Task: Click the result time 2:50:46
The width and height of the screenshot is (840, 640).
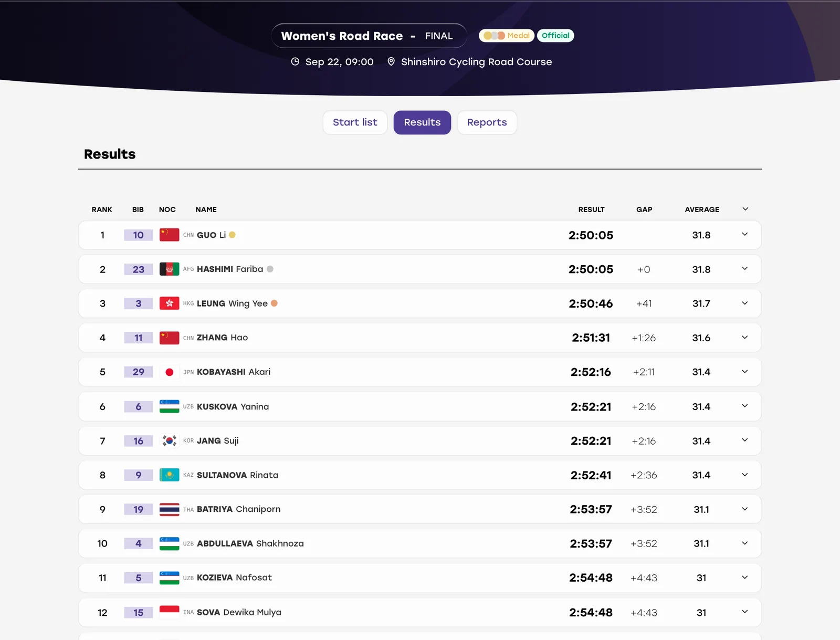Action: tap(591, 303)
